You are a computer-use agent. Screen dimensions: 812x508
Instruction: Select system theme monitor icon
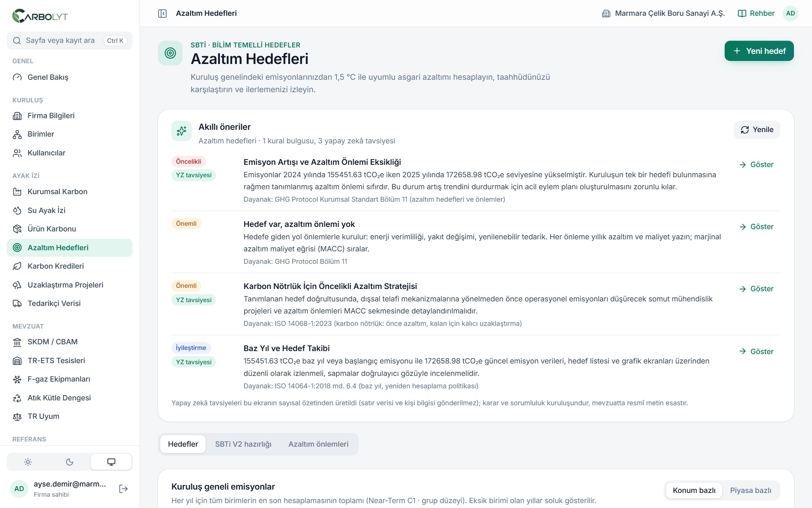point(111,462)
